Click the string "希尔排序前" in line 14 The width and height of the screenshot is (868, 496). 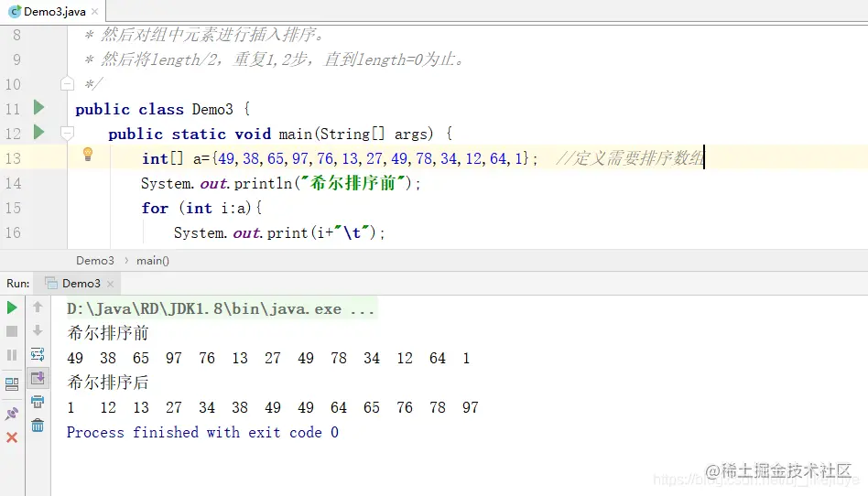click(x=353, y=183)
